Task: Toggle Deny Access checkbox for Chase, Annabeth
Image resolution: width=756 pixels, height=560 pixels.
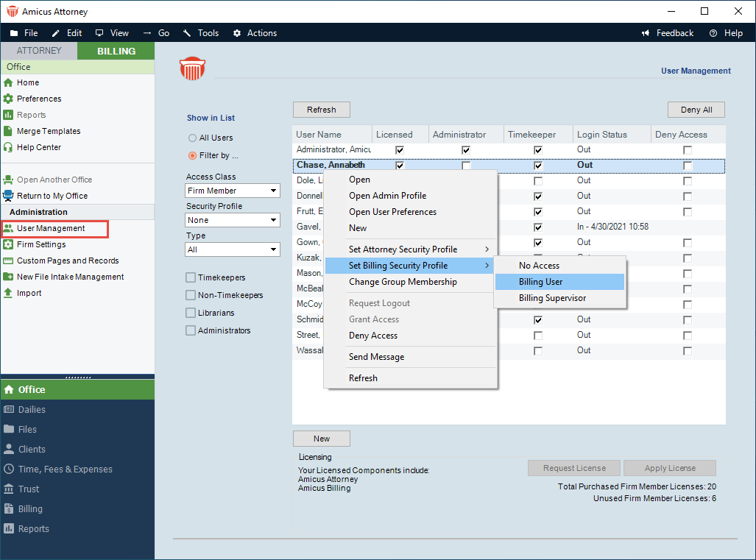Action: click(688, 166)
